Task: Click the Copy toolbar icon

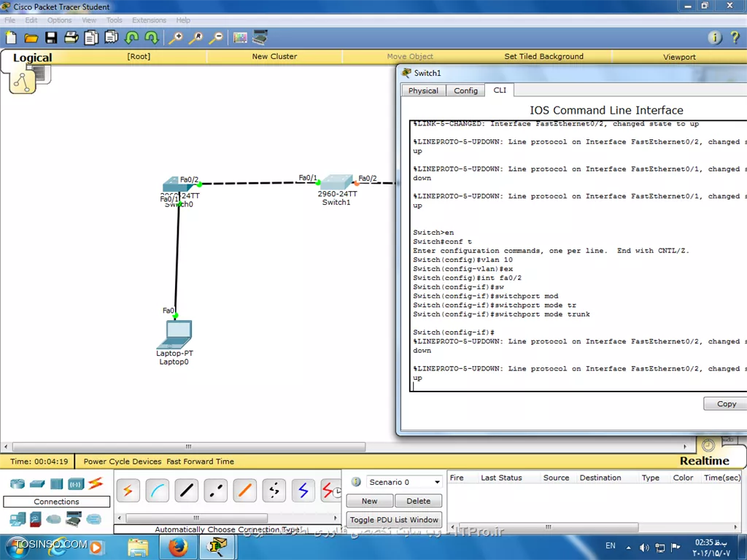Action: pyautogui.click(x=91, y=38)
